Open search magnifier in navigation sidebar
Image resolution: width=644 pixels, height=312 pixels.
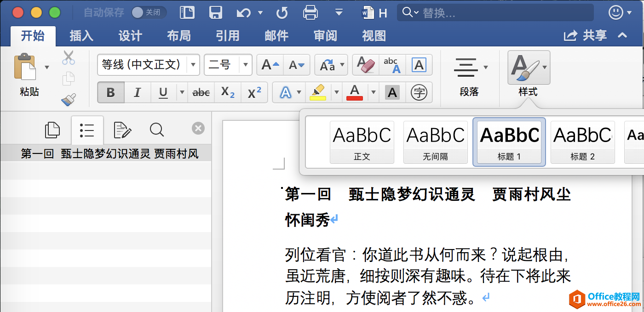point(157,130)
